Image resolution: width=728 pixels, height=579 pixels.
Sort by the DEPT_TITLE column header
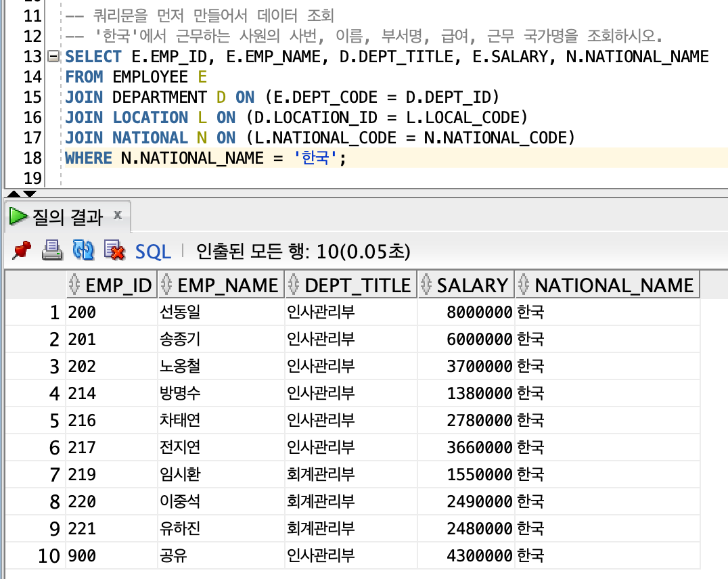click(x=351, y=285)
